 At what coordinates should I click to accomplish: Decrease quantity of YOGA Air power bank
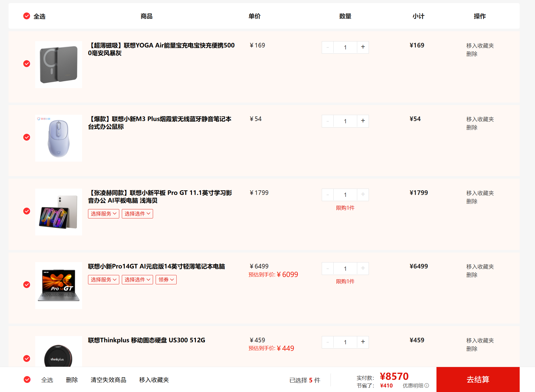click(328, 47)
